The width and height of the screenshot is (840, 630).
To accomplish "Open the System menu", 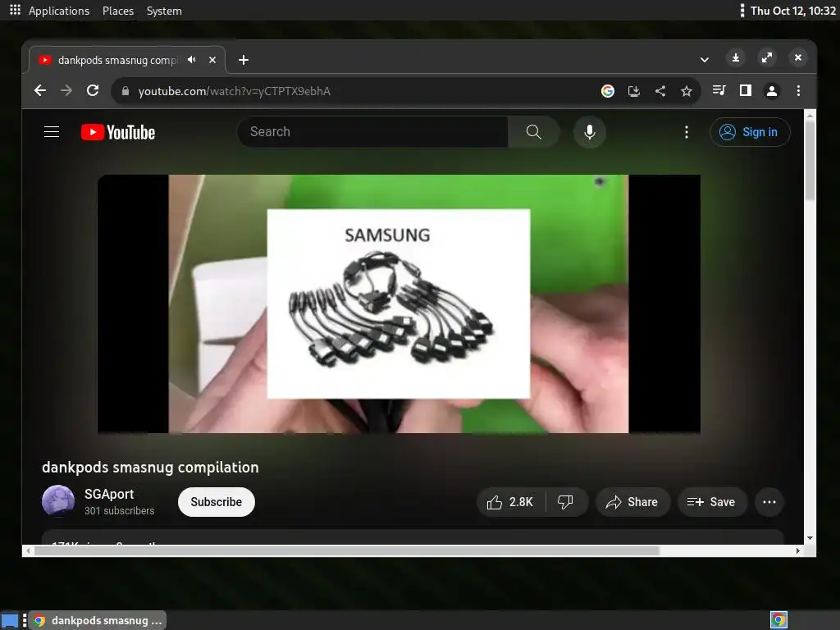I will (x=164, y=11).
